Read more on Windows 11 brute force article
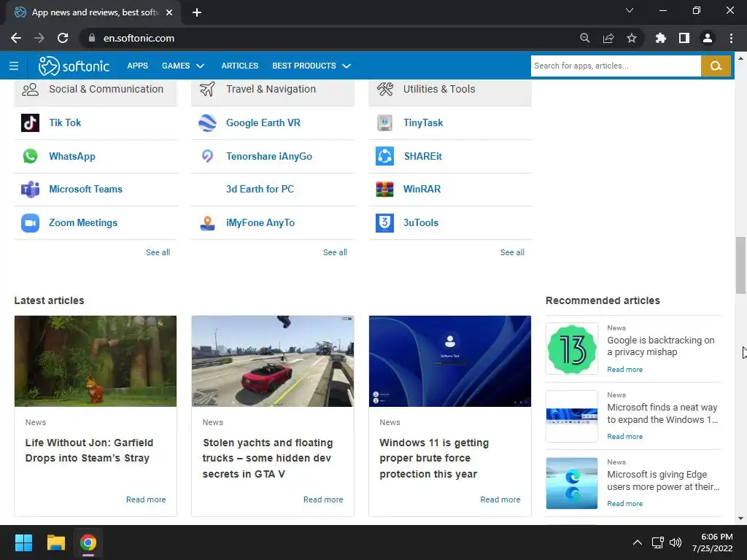This screenshot has height=560, width=747. click(x=500, y=499)
